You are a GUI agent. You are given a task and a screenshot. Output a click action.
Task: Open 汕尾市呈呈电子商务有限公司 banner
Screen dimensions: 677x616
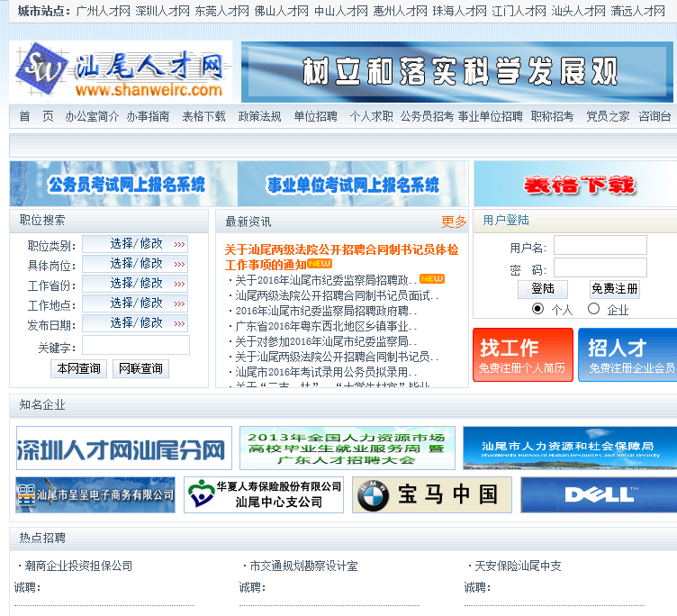pyautogui.click(x=95, y=495)
